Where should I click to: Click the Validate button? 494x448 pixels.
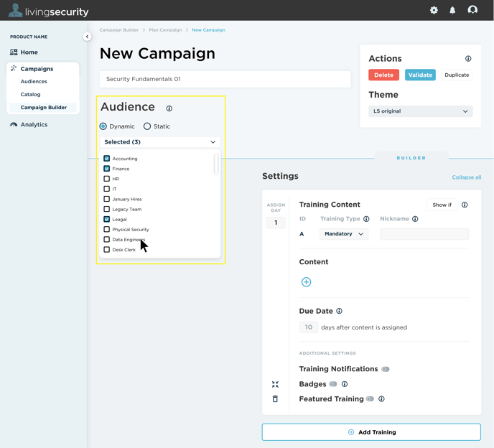point(420,75)
